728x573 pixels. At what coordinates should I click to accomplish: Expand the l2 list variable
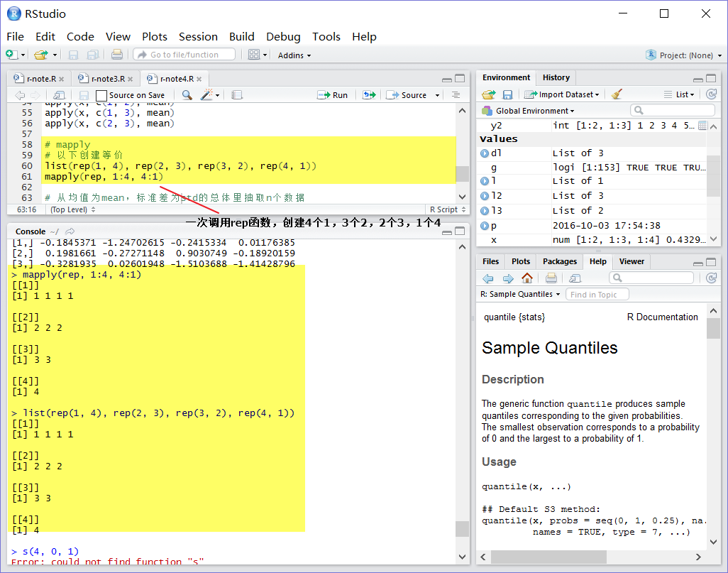(484, 196)
